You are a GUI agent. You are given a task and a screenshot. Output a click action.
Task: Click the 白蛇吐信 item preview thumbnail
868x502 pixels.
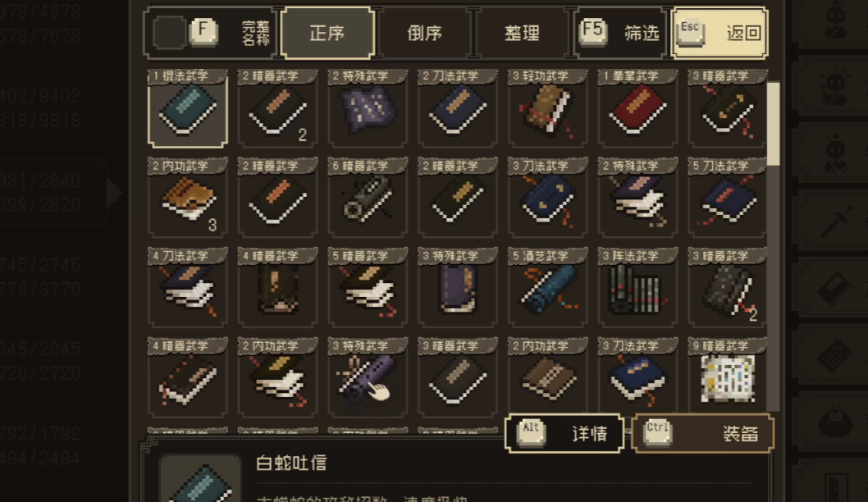[x=200, y=479]
